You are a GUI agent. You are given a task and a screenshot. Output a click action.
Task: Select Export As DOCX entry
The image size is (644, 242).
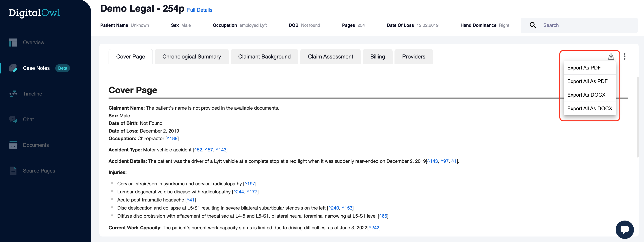(586, 95)
